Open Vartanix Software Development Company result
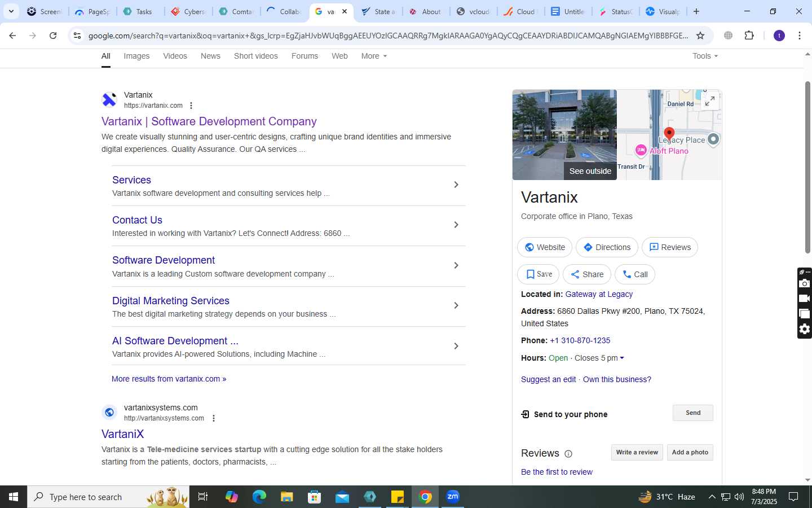812x508 pixels. (209, 121)
